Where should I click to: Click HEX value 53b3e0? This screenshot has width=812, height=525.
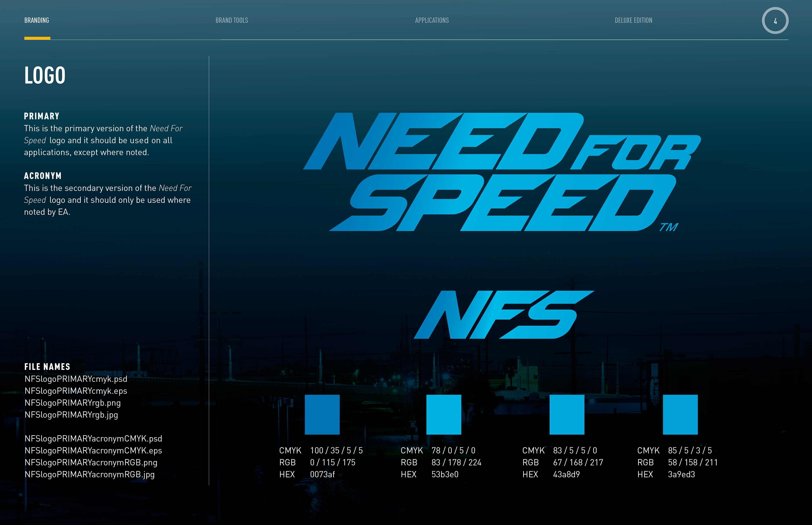tap(445, 475)
